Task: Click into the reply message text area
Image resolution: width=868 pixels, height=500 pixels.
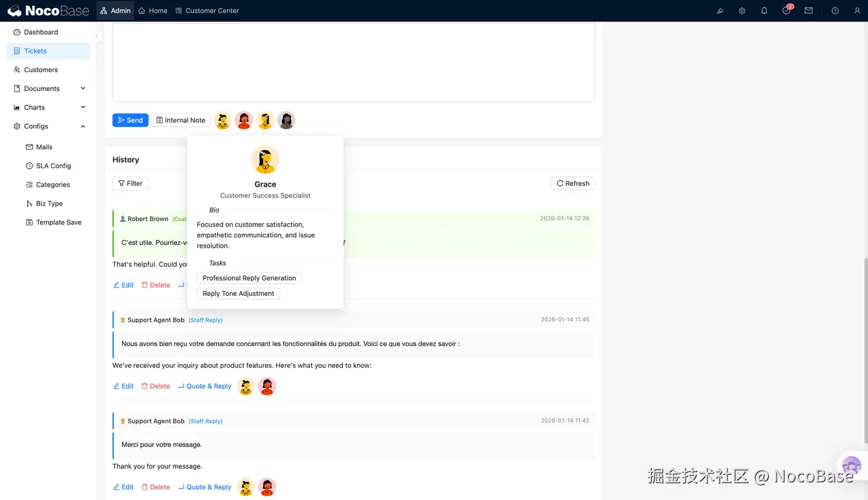Action: pyautogui.click(x=353, y=62)
